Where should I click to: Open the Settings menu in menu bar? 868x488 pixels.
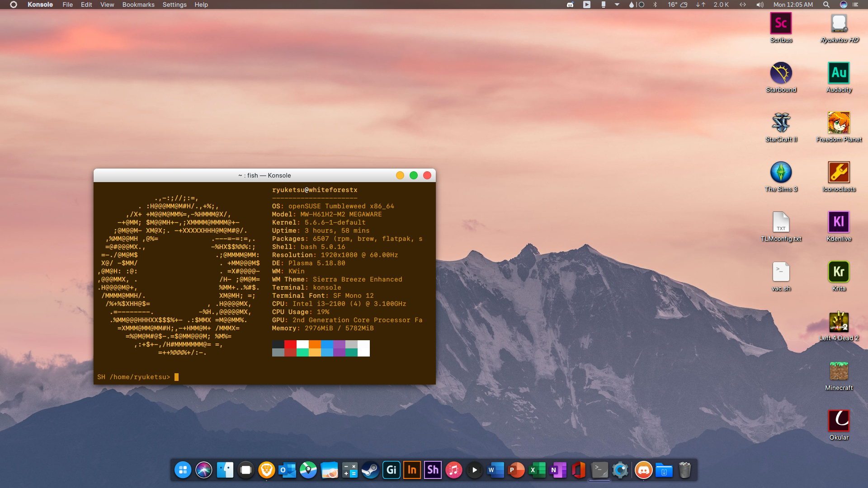pyautogui.click(x=175, y=5)
